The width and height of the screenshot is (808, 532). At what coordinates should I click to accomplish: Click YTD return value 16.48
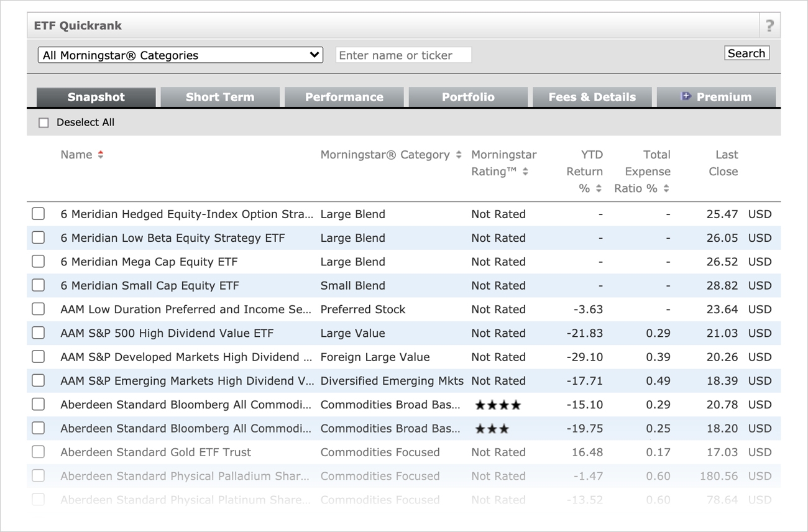[x=587, y=452]
